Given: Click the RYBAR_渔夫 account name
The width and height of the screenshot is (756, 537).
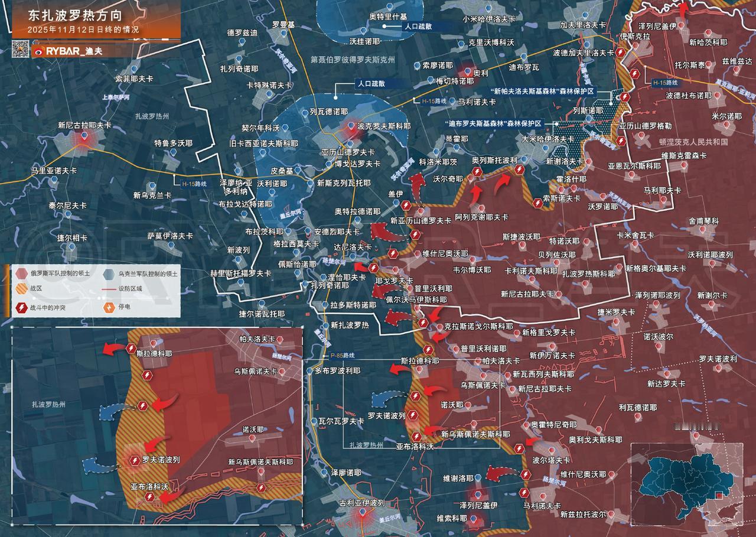Looking at the screenshot, I should (x=74, y=50).
